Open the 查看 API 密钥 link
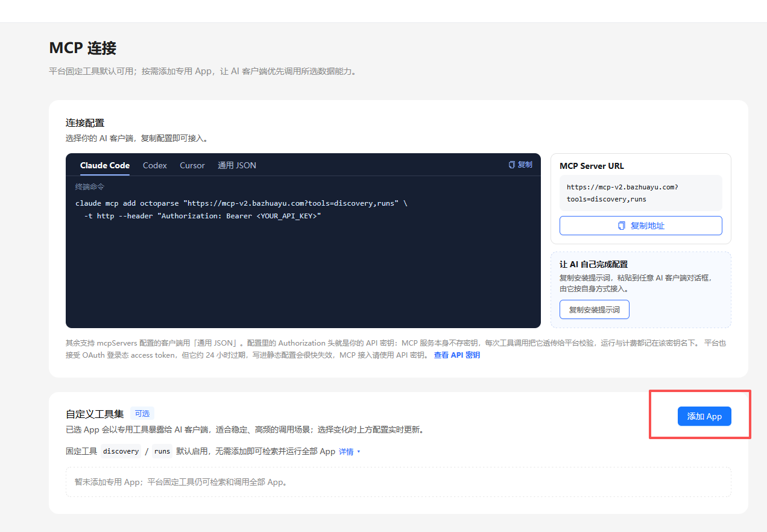 (x=457, y=355)
